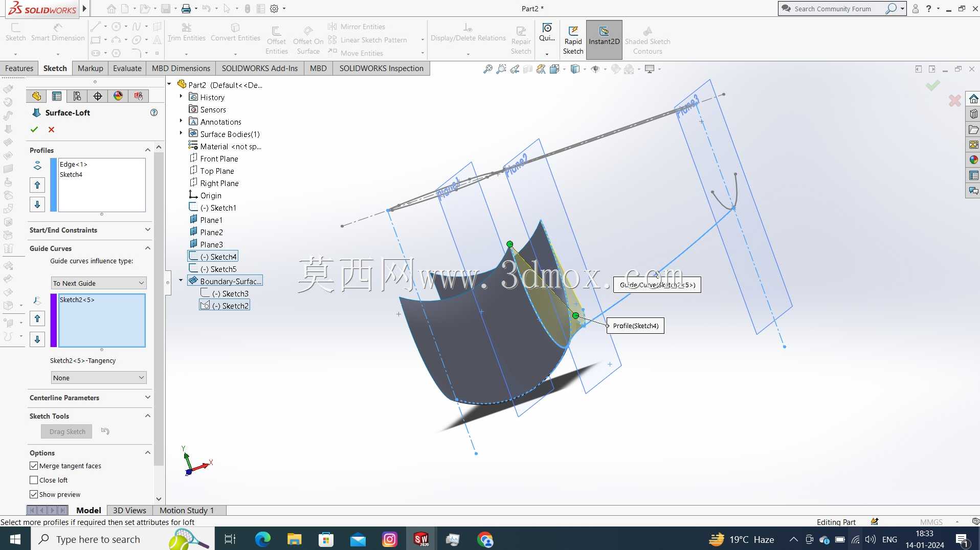The image size is (980, 550).
Task: Toggle Instant2D in the ribbon
Action: (604, 40)
